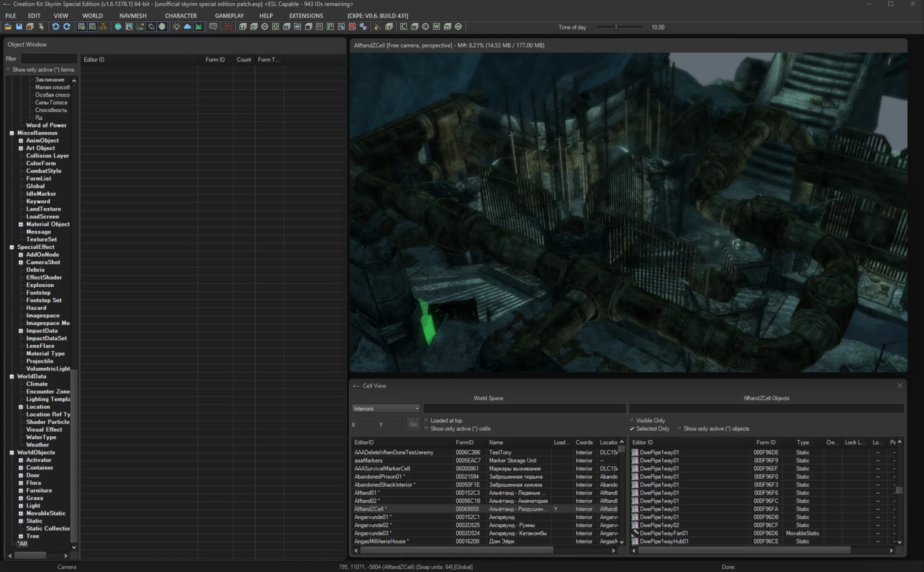Toggle the sky cloud toolbar icon
This screenshot has width=924, height=572.
[x=187, y=27]
